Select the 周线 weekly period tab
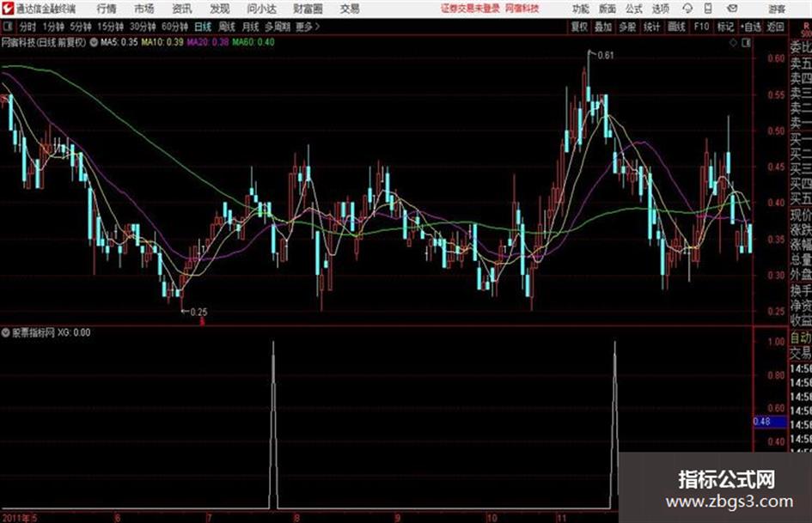 point(226,27)
